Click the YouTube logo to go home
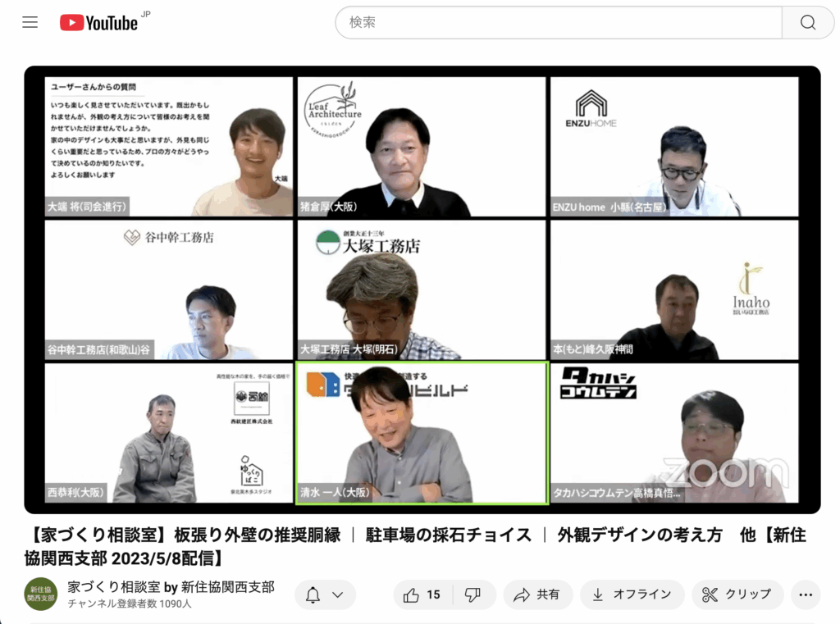Image resolution: width=840 pixels, height=624 pixels. (x=98, y=23)
